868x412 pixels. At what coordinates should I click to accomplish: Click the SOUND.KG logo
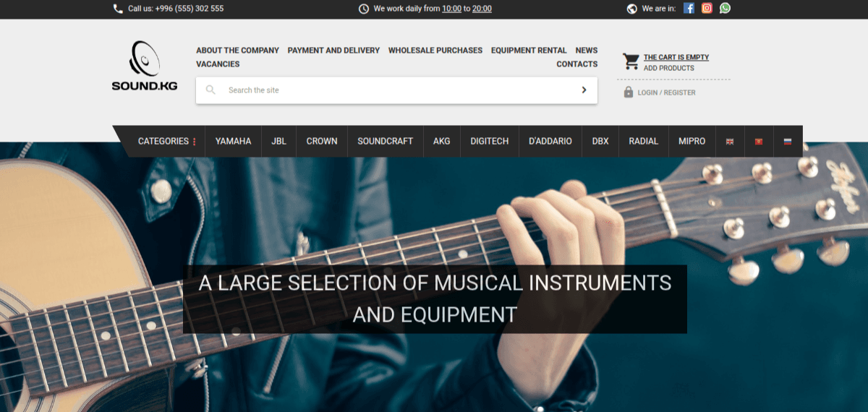[145, 66]
